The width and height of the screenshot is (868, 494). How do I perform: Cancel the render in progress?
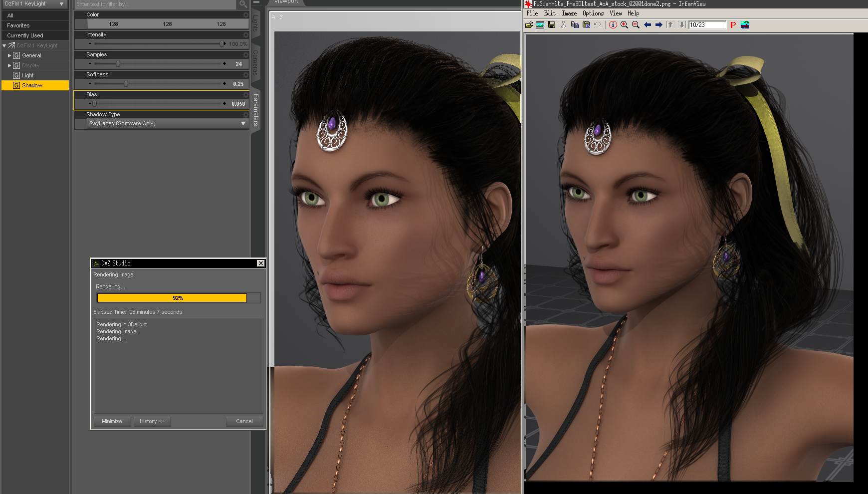[x=244, y=422]
